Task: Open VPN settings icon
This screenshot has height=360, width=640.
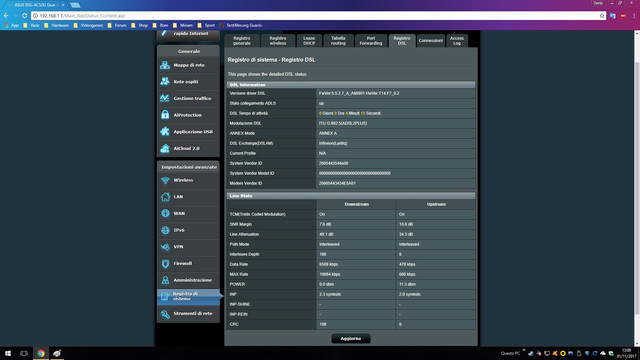Action: pos(165,247)
